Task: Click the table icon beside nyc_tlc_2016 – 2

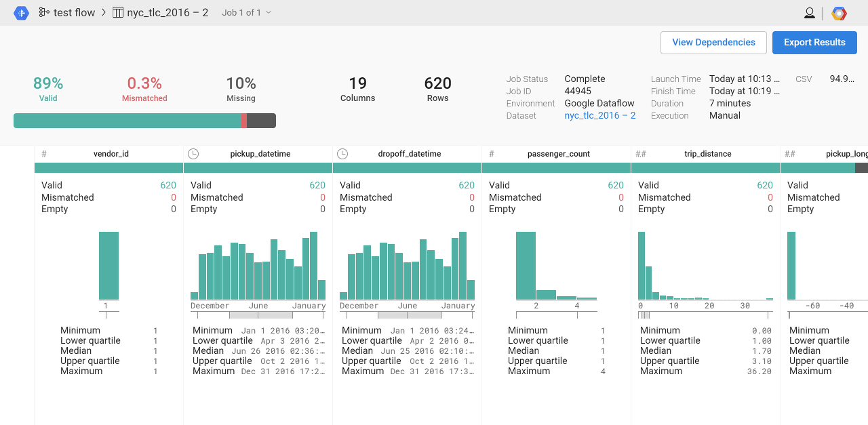Action: (x=118, y=13)
